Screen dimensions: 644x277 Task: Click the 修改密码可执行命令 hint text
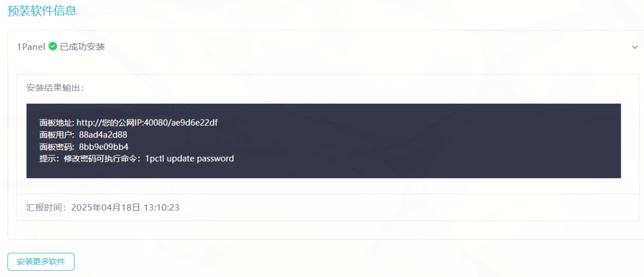click(x=102, y=159)
